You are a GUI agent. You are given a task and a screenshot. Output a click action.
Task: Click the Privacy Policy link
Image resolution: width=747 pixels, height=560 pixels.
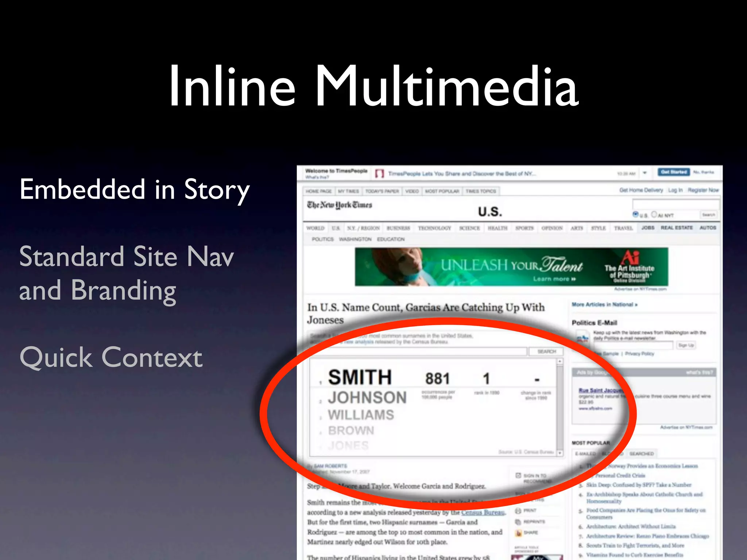coord(639,354)
